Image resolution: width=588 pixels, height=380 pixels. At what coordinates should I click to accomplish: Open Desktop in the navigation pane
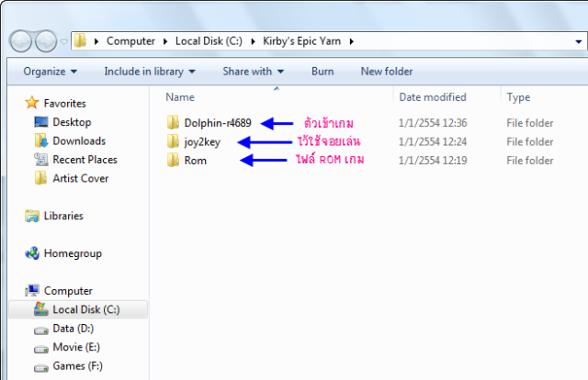pos(72,122)
